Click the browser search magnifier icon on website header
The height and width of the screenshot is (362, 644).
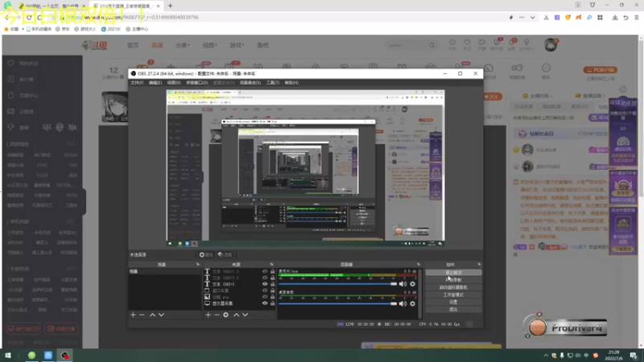click(431, 45)
